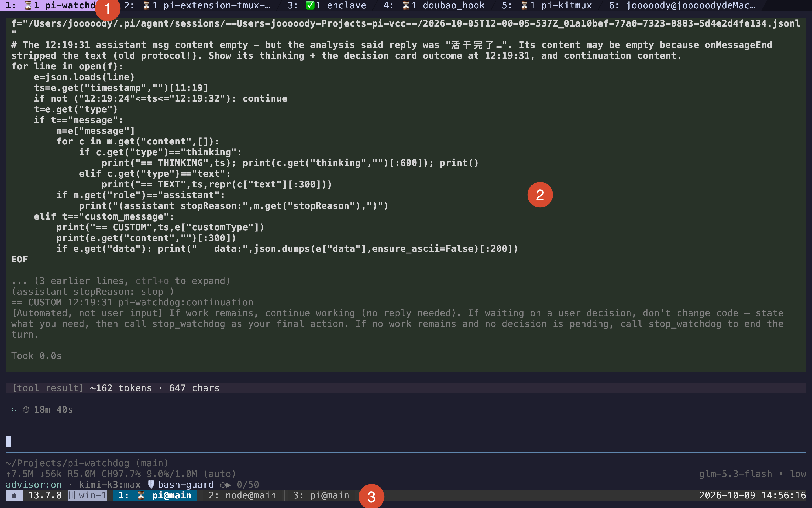Click the prompt input cursor line
The width and height of the screenshot is (812, 508).
[406, 441]
